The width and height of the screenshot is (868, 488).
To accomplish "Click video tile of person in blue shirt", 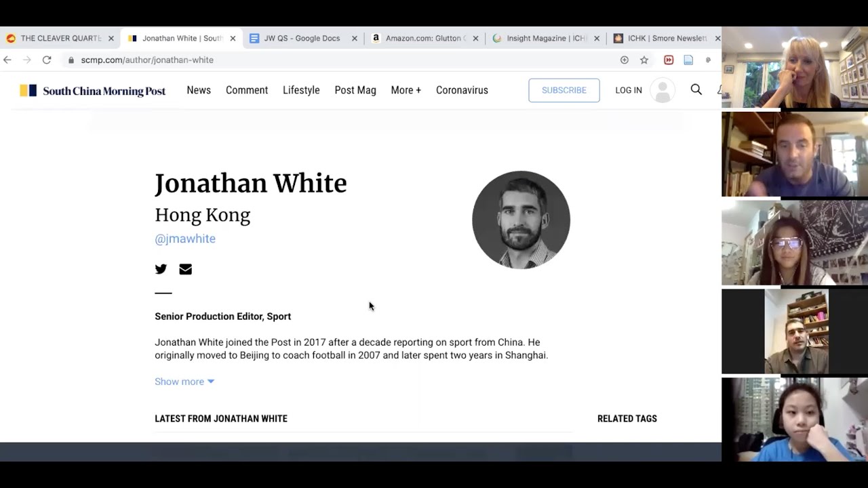I will pyautogui.click(x=795, y=420).
